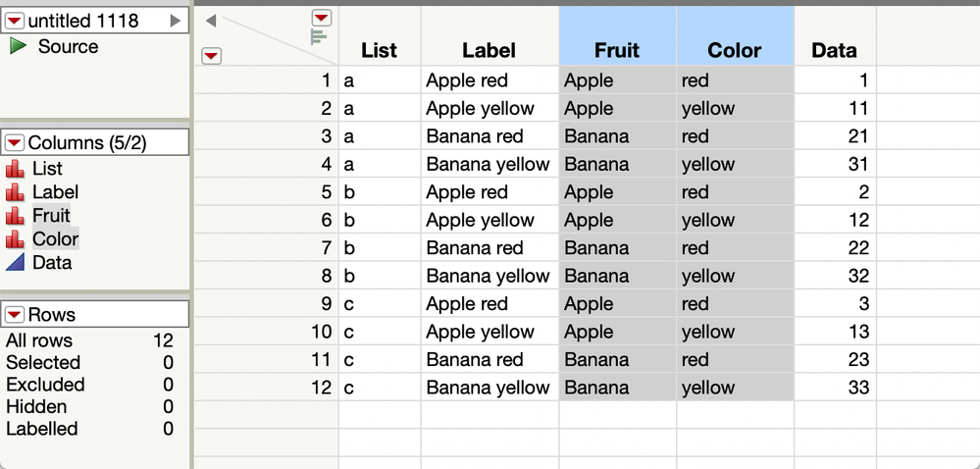This screenshot has width=980, height=469.
Task: Click the nominal icon beside Fruit column
Action: 15,216
